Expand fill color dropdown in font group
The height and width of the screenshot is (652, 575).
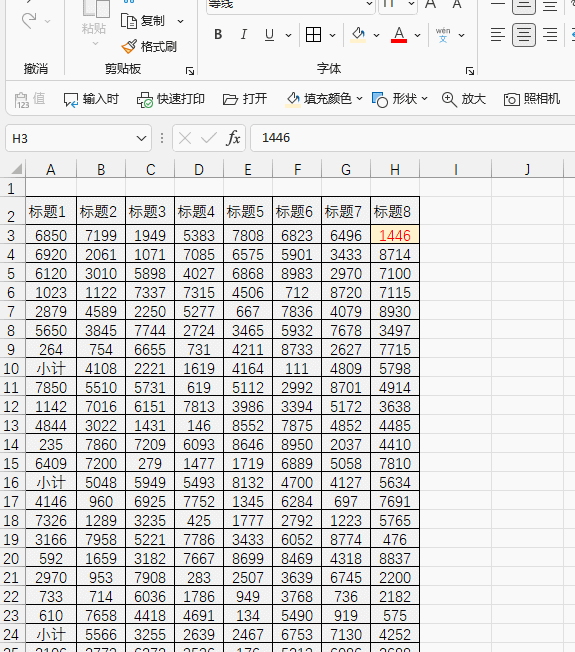pos(376,35)
